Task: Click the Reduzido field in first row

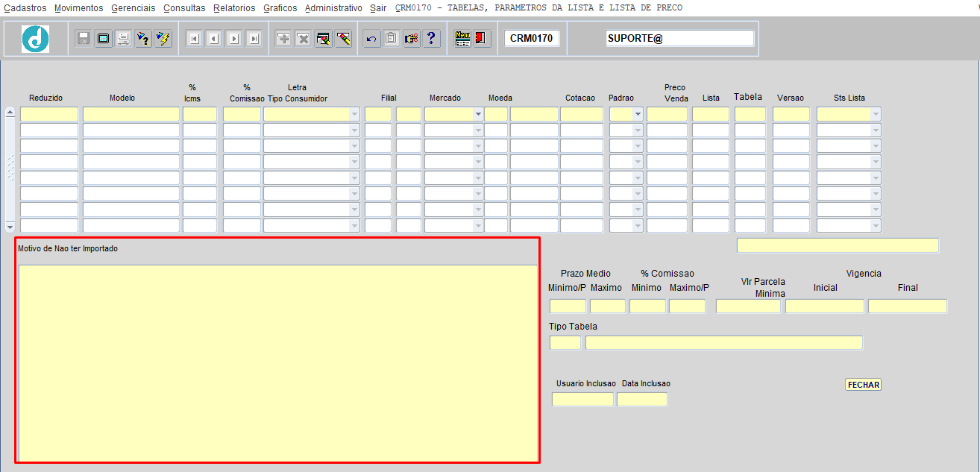Action: click(49, 114)
